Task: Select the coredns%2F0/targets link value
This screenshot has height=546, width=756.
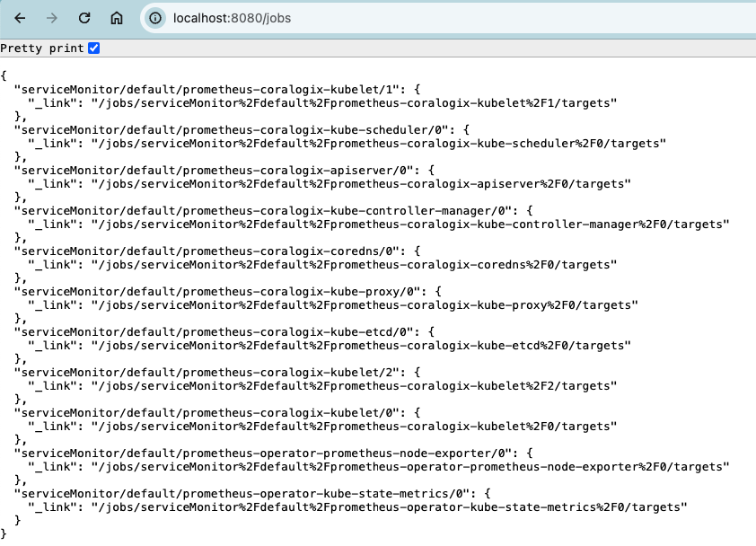Action: tap(354, 265)
